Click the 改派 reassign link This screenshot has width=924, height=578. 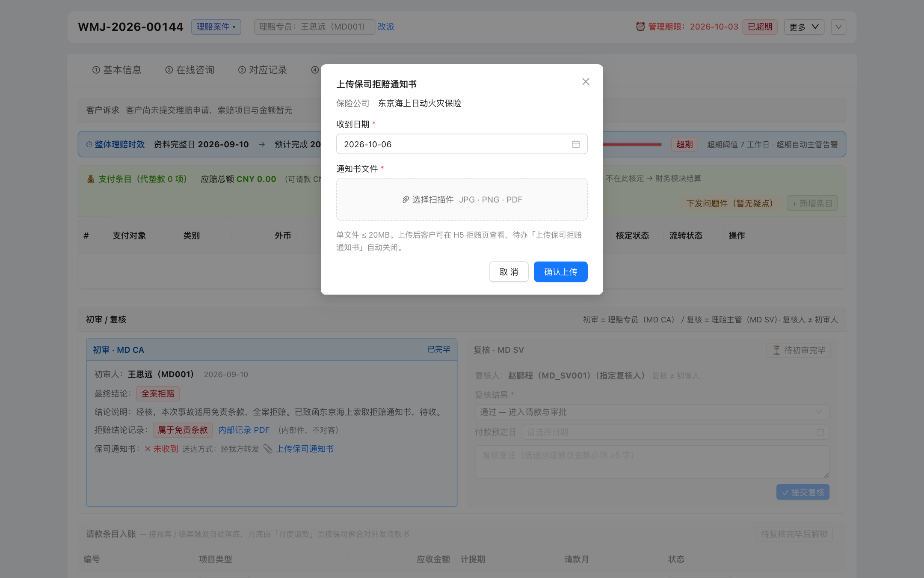click(386, 27)
